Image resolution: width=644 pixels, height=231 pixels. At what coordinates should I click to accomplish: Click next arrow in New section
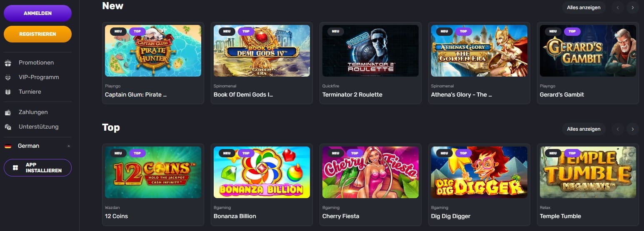[x=632, y=7]
